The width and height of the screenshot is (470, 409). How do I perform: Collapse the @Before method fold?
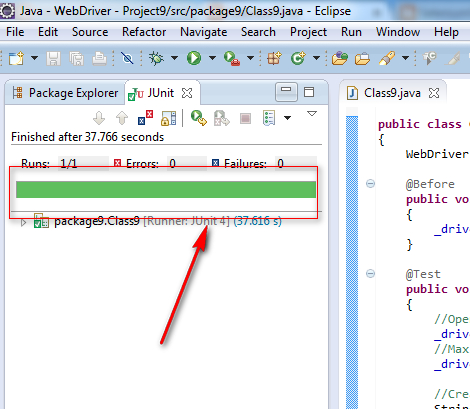coord(370,184)
